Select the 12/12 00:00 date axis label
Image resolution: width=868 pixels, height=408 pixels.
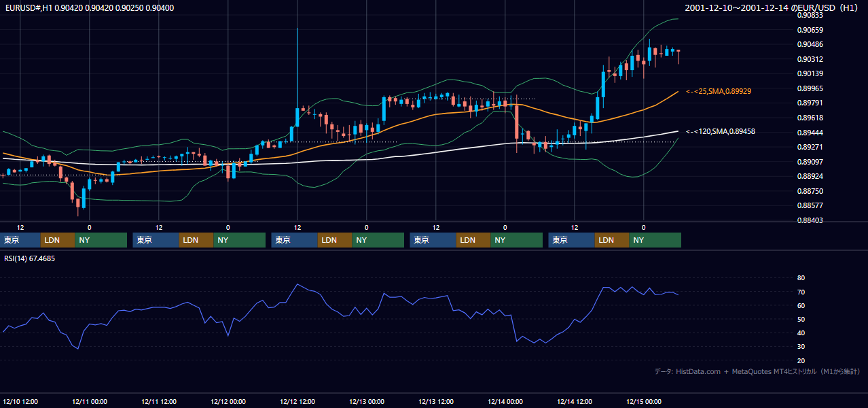(228, 401)
